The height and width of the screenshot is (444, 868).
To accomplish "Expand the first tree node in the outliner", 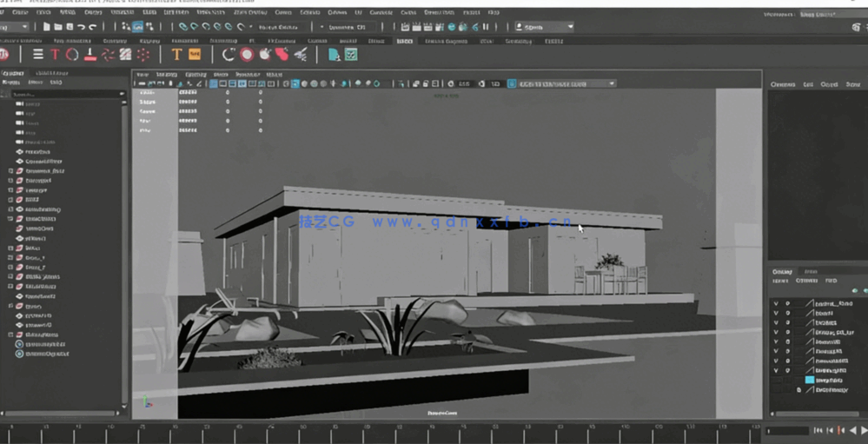I will (x=10, y=171).
